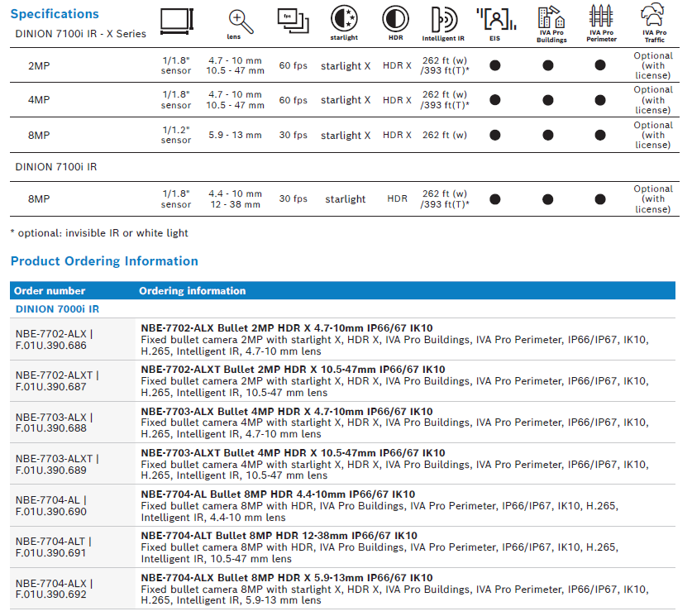Image resolution: width=692 pixels, height=616 pixels.
Task: Click the Specifications heading
Action: pyautogui.click(x=55, y=14)
